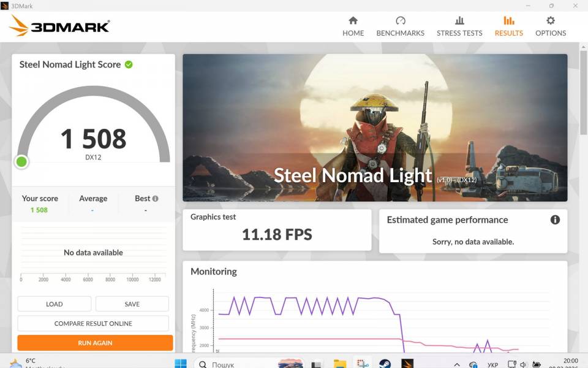Viewport: 588px width, 368px height.
Task: Open the Home tab
Action: (x=353, y=26)
